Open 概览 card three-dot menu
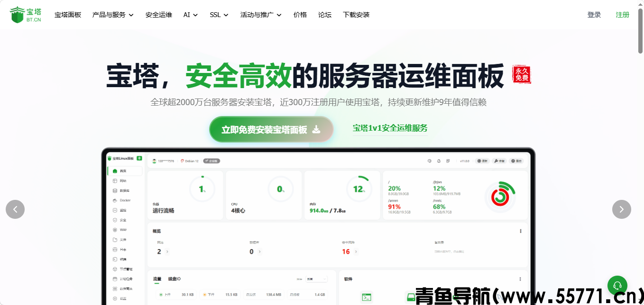This screenshot has height=305, width=644. point(520,231)
